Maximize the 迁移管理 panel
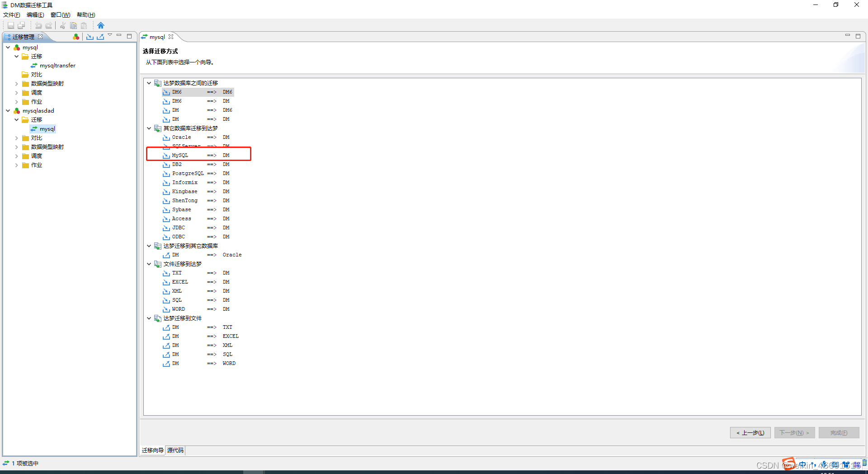The width and height of the screenshot is (868, 474). pos(129,36)
